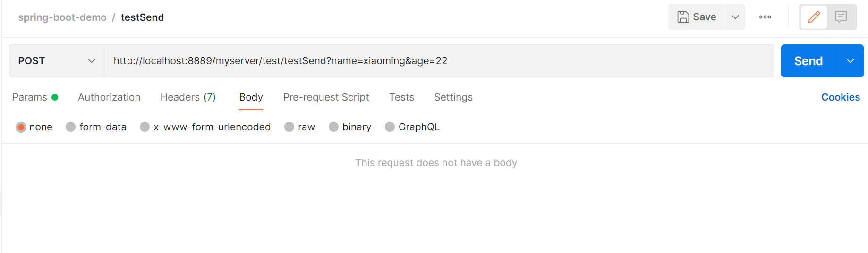Select form-data body type
The image size is (868, 253).
71,127
